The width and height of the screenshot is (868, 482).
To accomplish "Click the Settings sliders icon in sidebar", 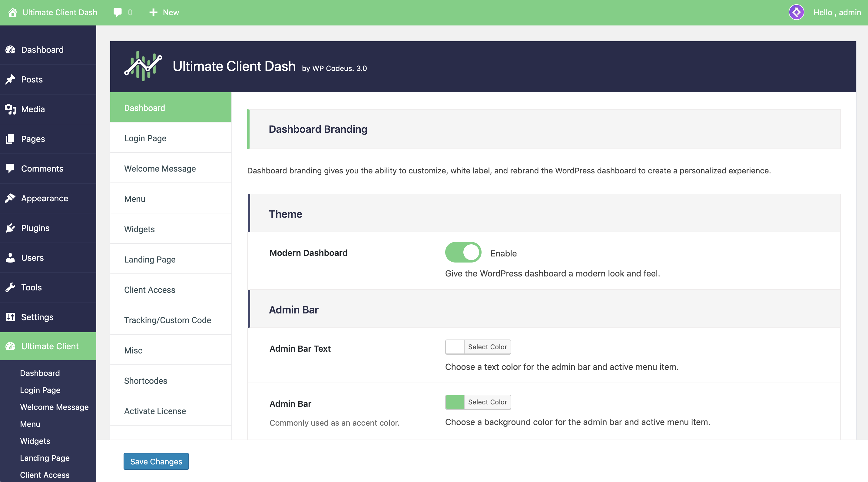I will point(10,317).
